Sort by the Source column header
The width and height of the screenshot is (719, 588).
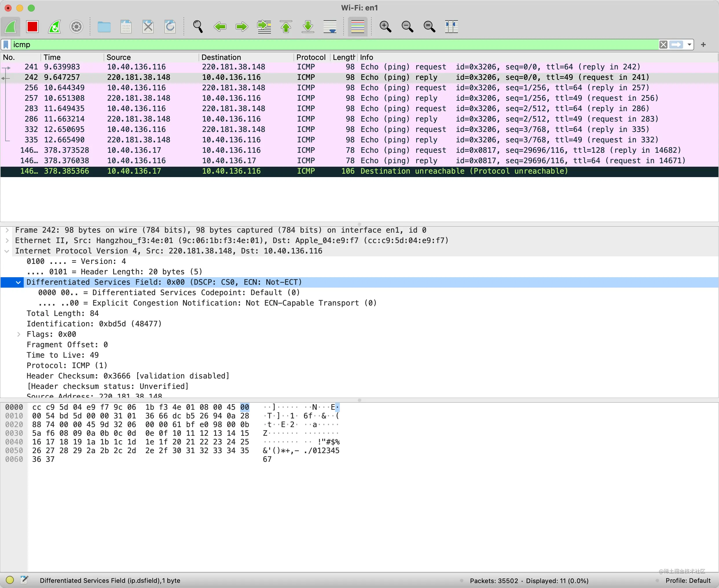(151, 57)
